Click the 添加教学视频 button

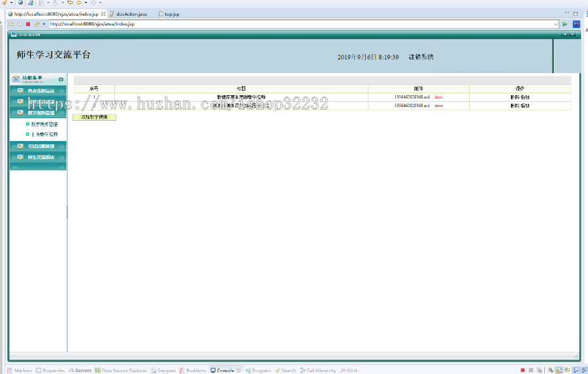pyautogui.click(x=94, y=117)
